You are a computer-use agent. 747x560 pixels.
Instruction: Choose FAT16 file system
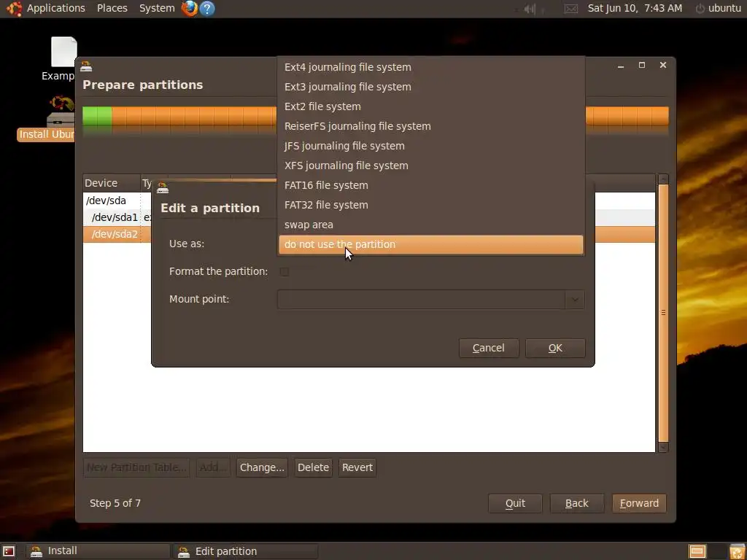pyautogui.click(x=430, y=185)
